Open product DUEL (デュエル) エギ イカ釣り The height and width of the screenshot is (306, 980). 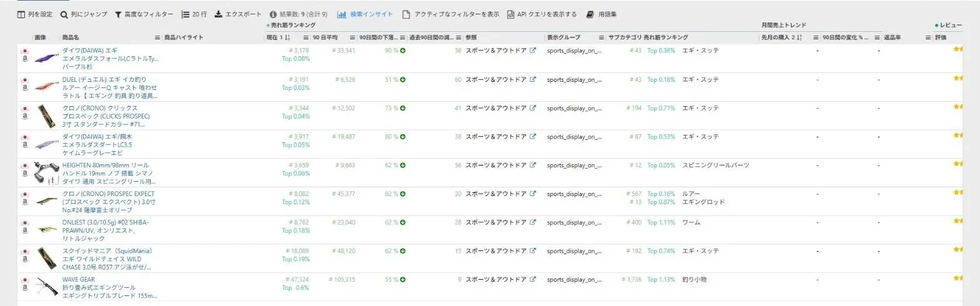click(x=110, y=87)
